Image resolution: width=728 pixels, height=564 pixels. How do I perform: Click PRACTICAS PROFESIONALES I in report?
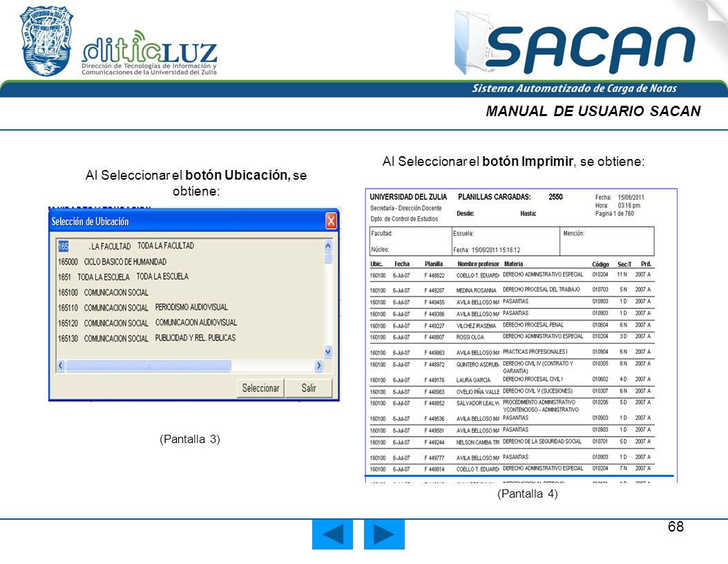point(535,352)
